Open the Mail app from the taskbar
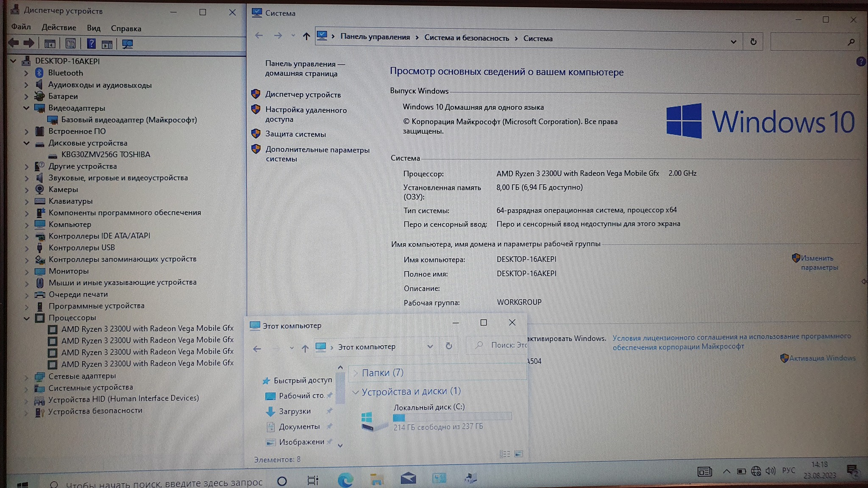This screenshot has width=868, height=488. tap(408, 479)
